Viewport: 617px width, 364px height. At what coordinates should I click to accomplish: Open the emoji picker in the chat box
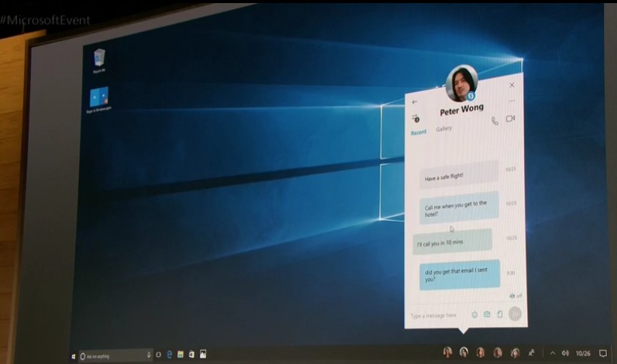point(474,314)
